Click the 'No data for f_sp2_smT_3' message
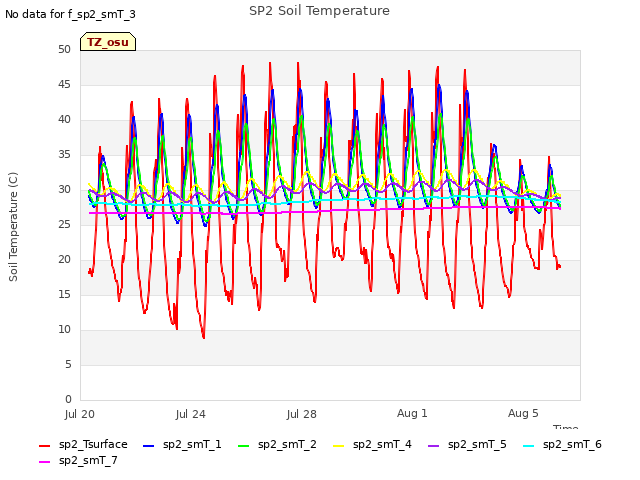The width and height of the screenshot is (640, 480). click(x=70, y=14)
